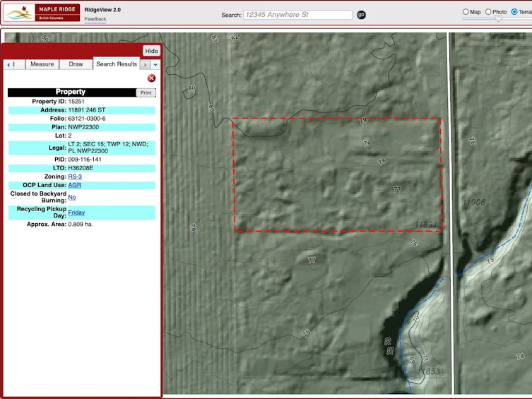Image resolution: width=532 pixels, height=399 pixels.
Task: Switch to the Draw tab
Action: (x=76, y=64)
